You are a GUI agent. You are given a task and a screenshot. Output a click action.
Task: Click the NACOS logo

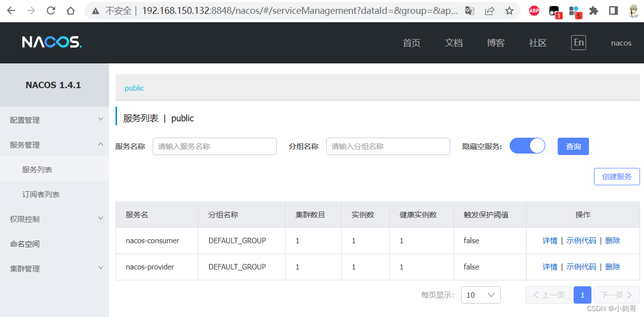pyautogui.click(x=52, y=42)
